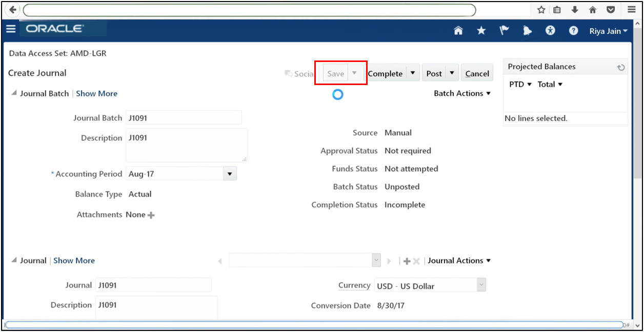The height and width of the screenshot is (332, 644).
Task: Add an attachment with the plus icon
Action: [x=150, y=215]
